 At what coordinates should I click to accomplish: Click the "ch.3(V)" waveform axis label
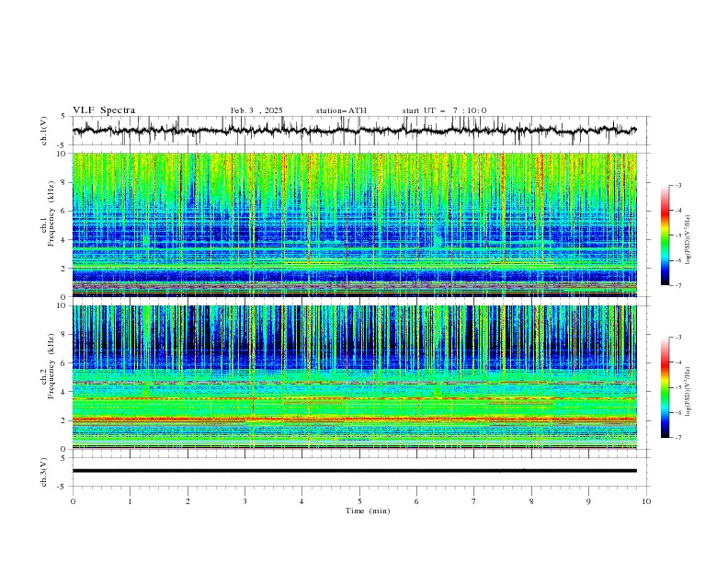(x=44, y=472)
